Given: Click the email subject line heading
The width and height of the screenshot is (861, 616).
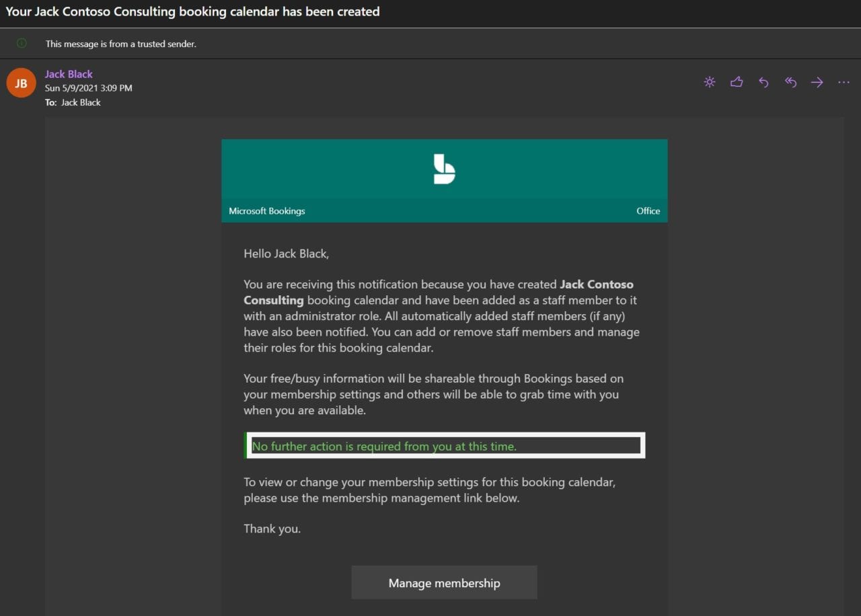Looking at the screenshot, I should (192, 11).
